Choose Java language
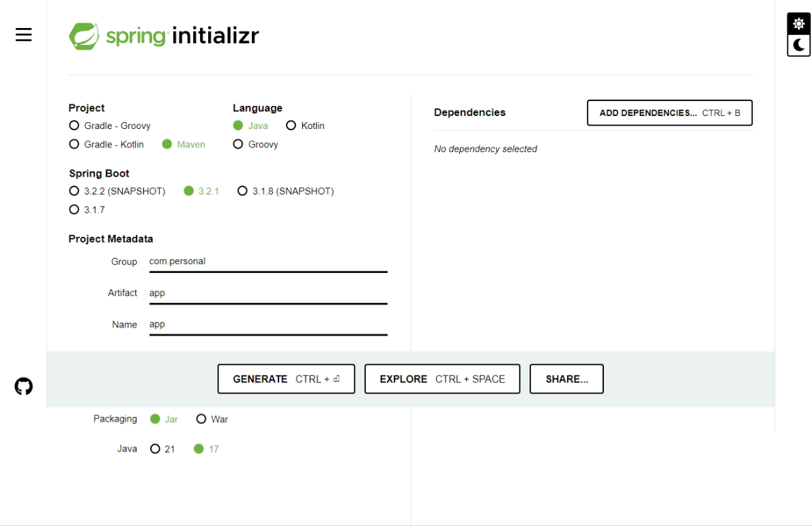 (250, 126)
